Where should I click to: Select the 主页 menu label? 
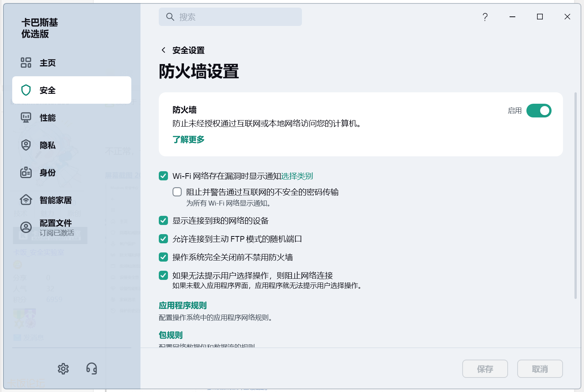[x=48, y=63]
